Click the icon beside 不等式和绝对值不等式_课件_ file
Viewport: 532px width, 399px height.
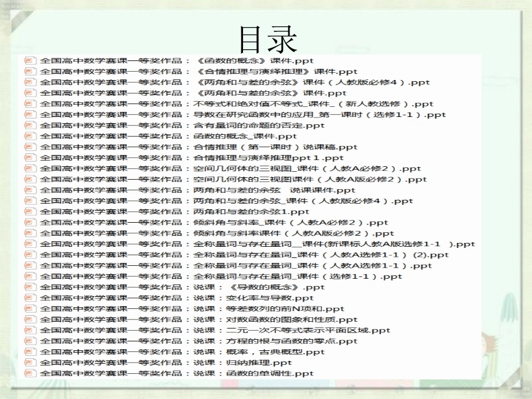pos(30,104)
